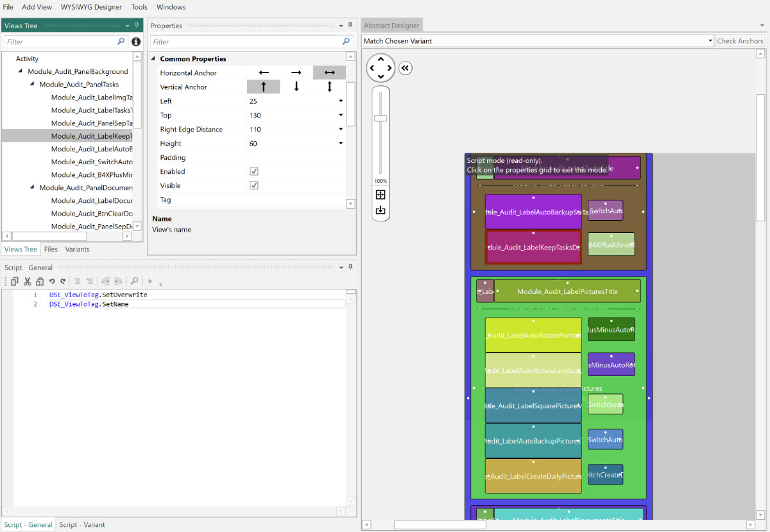Click search magnifier in Properties filter
This screenshot has width=770, height=532.
click(347, 41)
